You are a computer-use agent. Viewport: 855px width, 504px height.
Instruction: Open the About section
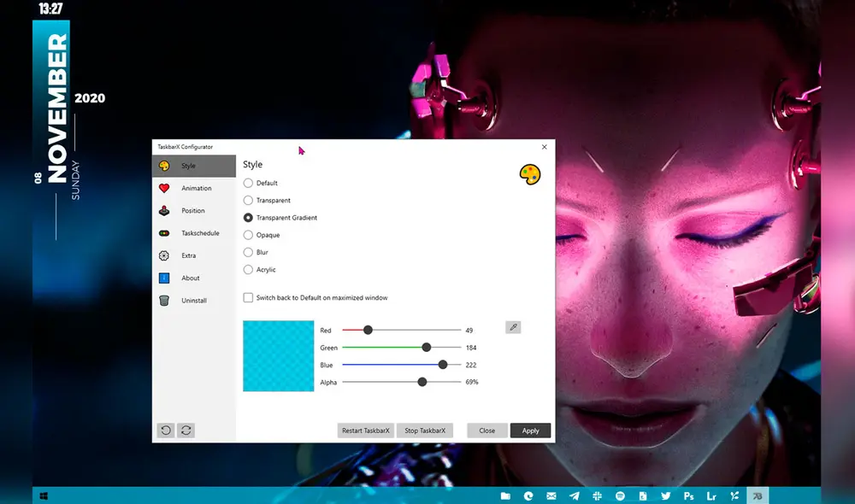click(x=186, y=278)
